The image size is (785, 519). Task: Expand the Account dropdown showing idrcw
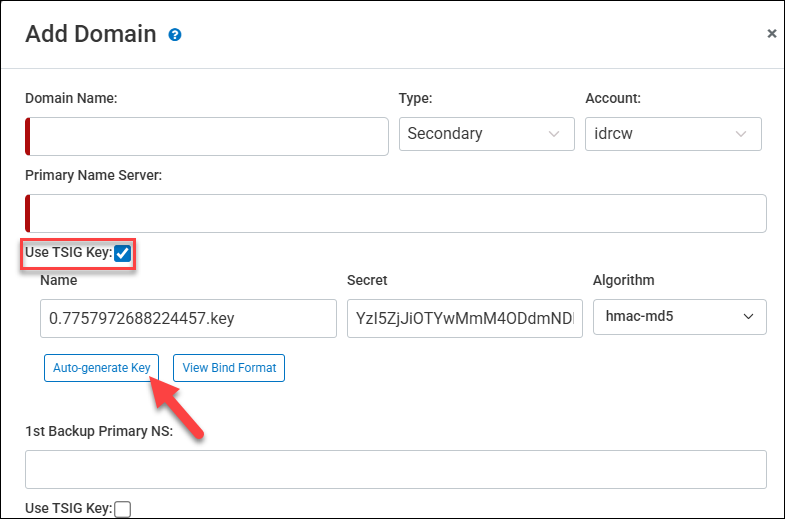click(673, 134)
